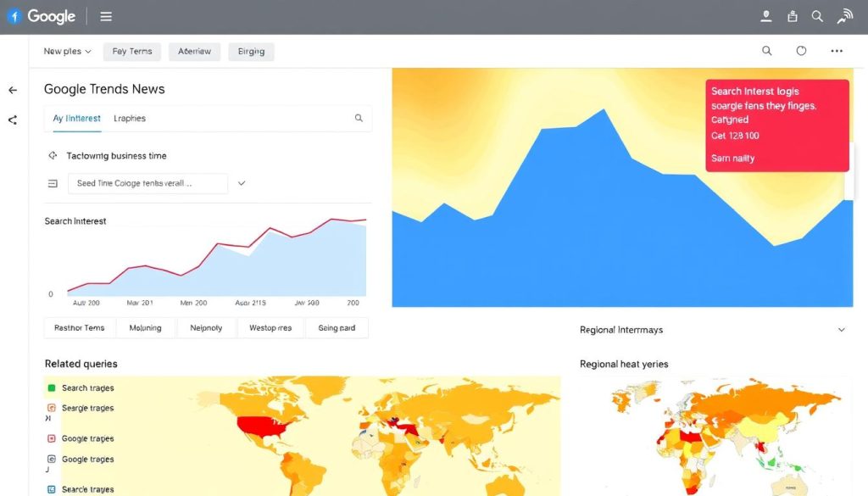Select the Fey Terms menu chip
This screenshot has width=868, height=496.
pos(131,51)
